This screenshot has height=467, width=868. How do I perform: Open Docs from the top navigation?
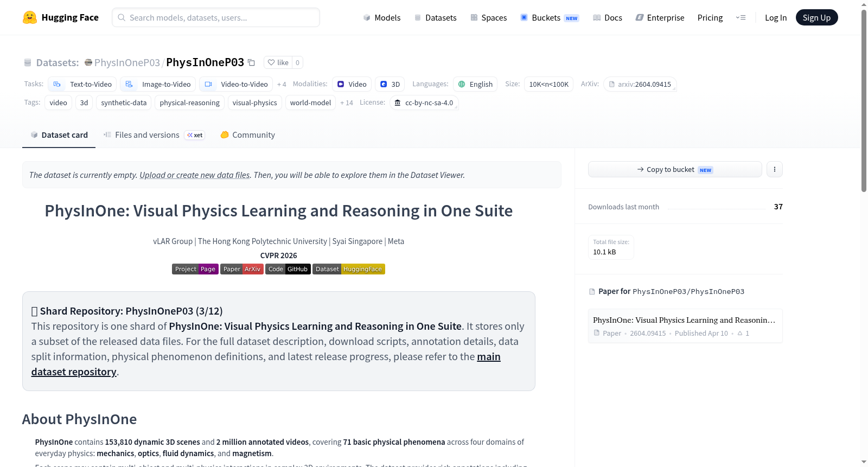click(x=607, y=17)
